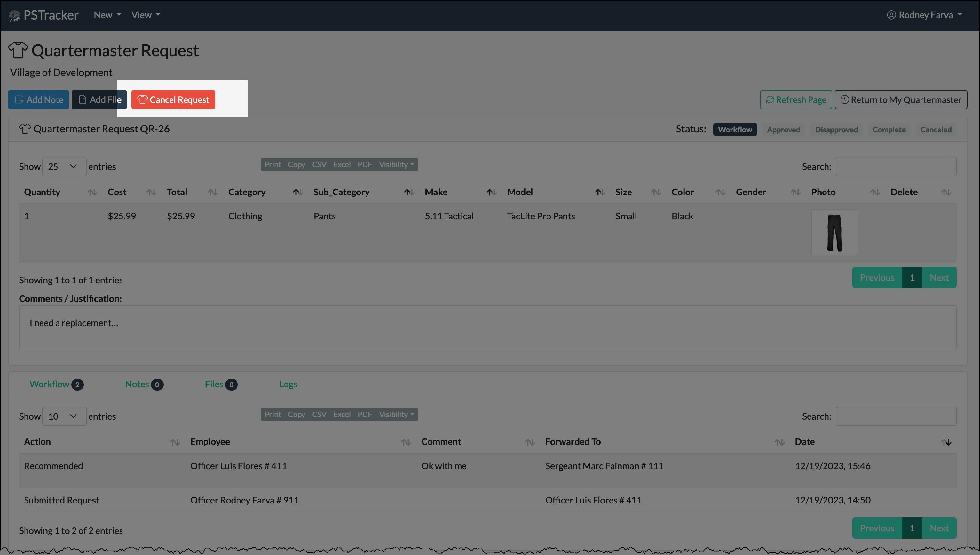Click the Cancel Request button
This screenshot has height=555, width=980.
click(173, 99)
